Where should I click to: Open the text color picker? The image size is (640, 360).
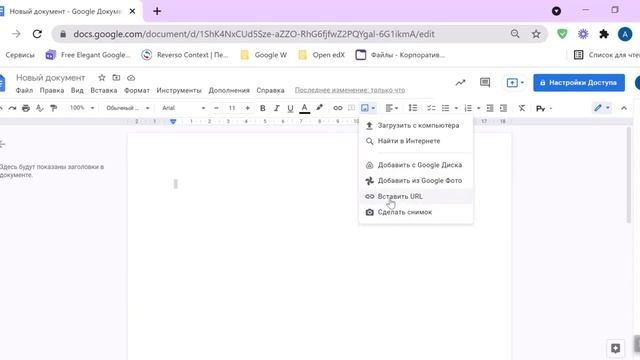click(x=304, y=108)
